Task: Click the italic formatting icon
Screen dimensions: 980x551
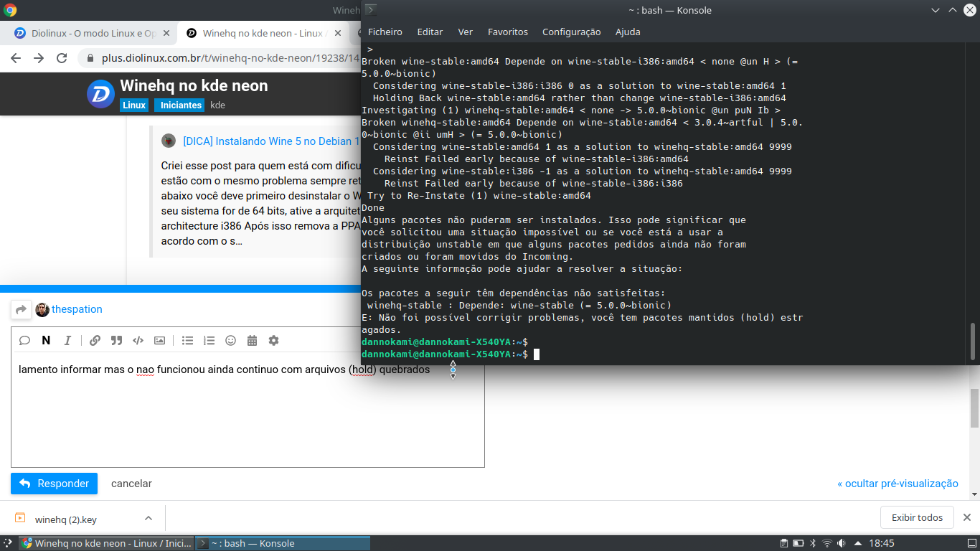Action: click(x=67, y=341)
